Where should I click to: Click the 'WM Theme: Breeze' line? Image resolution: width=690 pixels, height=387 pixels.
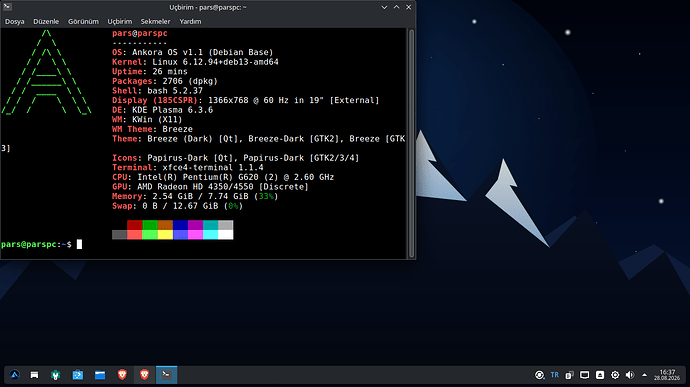(x=152, y=129)
